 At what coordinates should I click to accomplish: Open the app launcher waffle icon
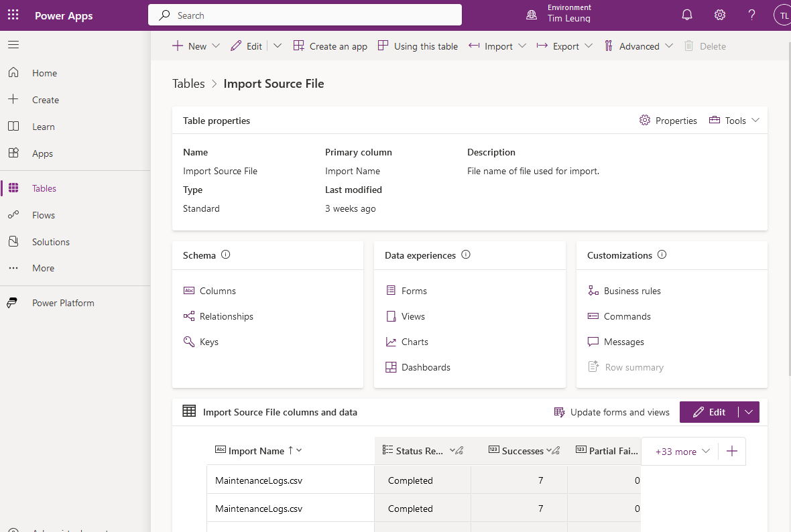[x=13, y=15]
